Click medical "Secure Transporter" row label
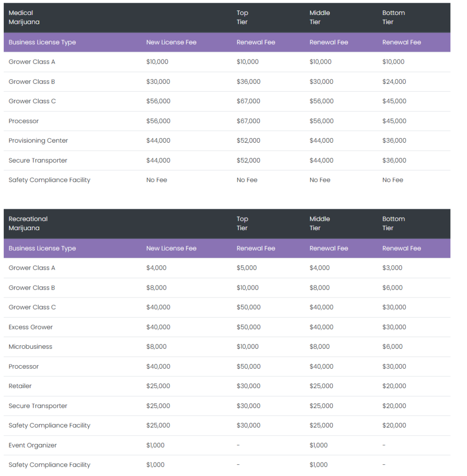 click(38, 160)
